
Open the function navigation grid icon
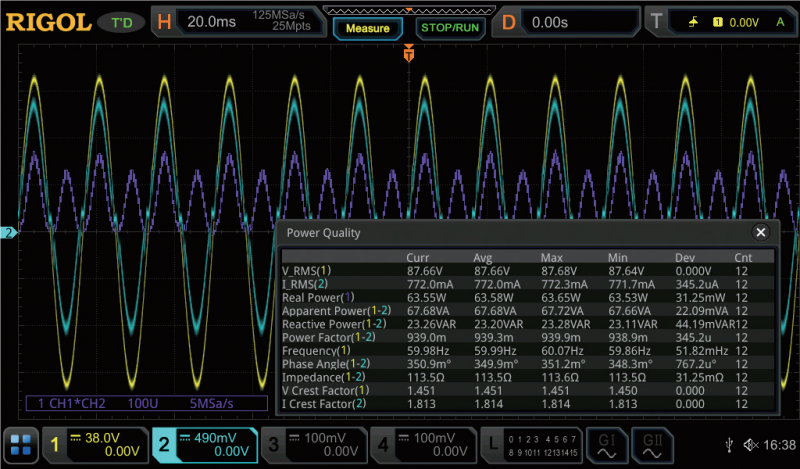(20, 444)
